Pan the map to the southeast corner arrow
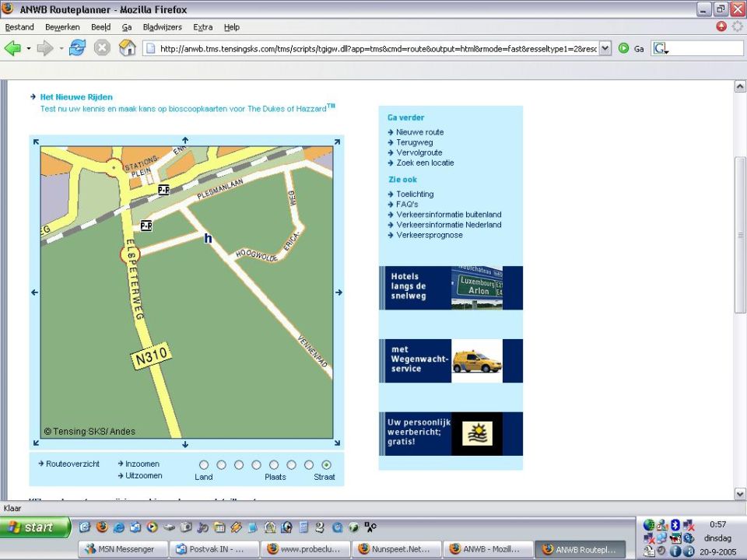This screenshot has width=747, height=560. pos(337,443)
